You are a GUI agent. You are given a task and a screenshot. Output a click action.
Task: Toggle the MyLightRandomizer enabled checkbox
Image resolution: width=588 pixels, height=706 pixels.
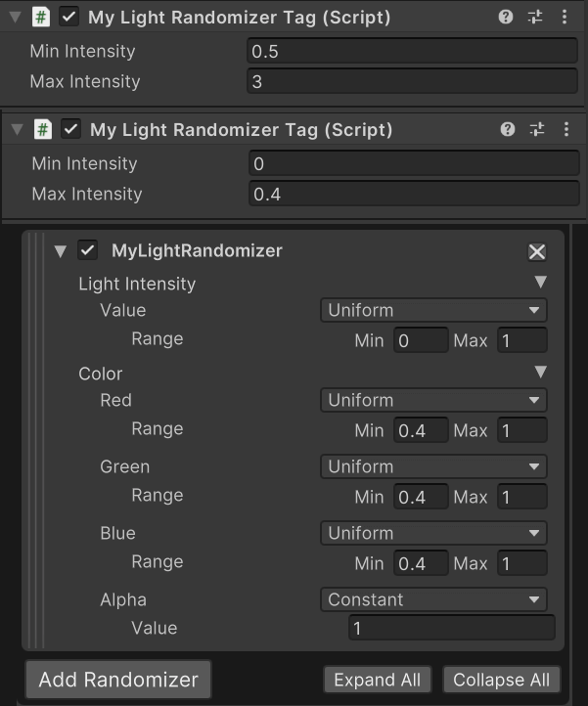click(87, 250)
